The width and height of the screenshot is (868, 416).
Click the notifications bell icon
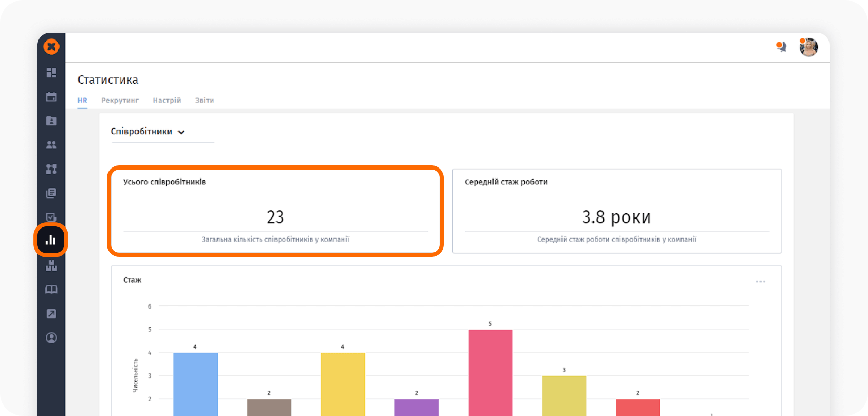click(781, 47)
